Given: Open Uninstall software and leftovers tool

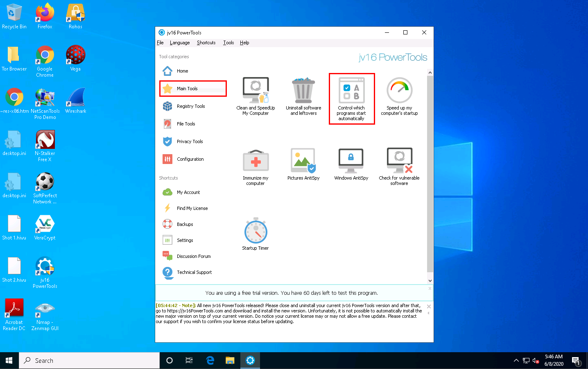Looking at the screenshot, I should 303,96.
